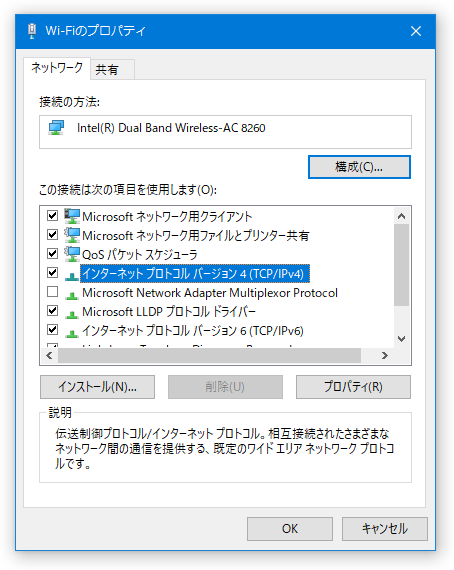Click the QoS パケット スケジューラ icon

[72, 254]
